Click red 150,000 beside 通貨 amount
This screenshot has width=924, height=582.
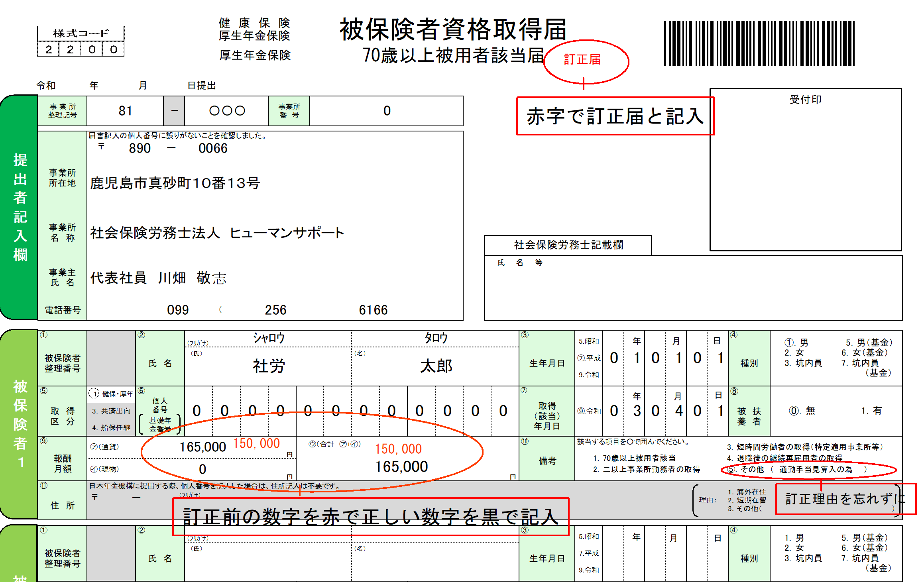click(256, 443)
